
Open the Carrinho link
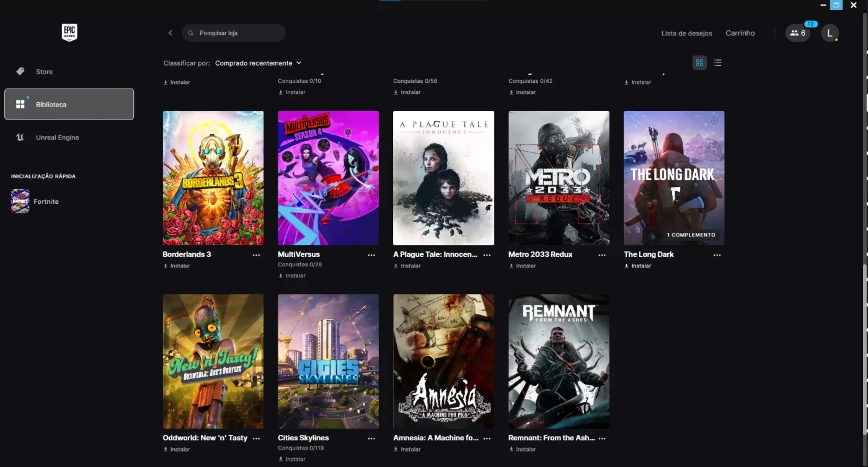(740, 33)
